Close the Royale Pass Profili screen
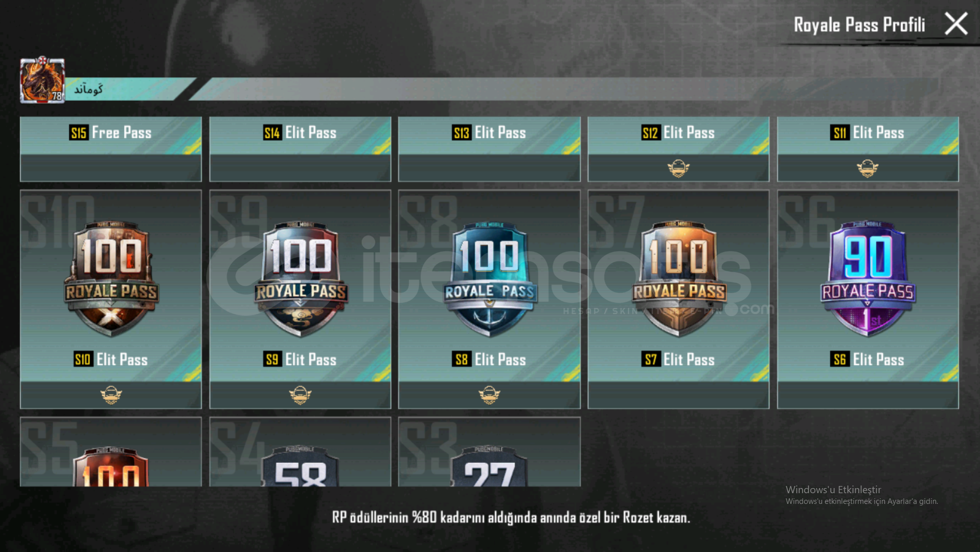980x552 pixels. (x=955, y=24)
